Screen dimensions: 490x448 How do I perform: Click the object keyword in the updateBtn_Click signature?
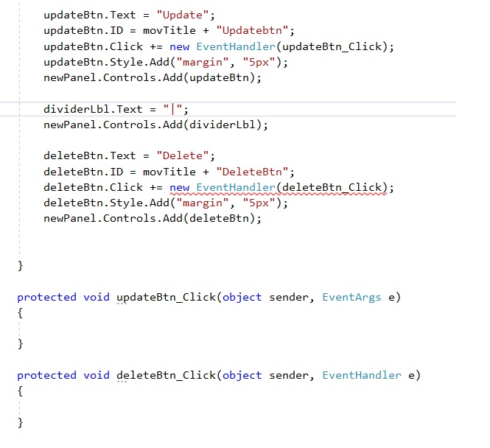[242, 297]
